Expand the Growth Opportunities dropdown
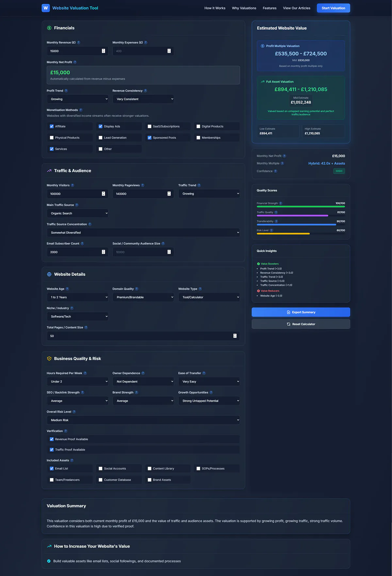 click(209, 401)
